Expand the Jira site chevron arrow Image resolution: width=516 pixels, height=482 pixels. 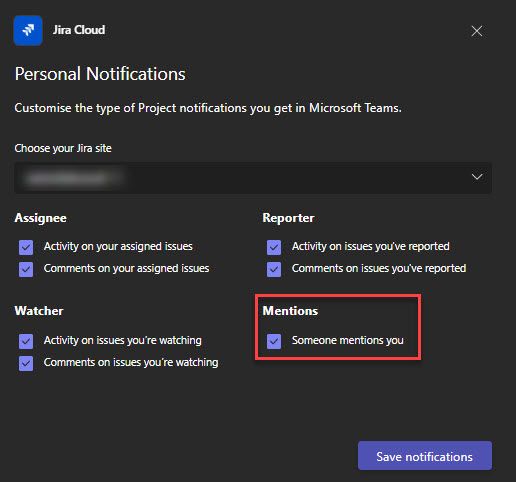tap(477, 177)
